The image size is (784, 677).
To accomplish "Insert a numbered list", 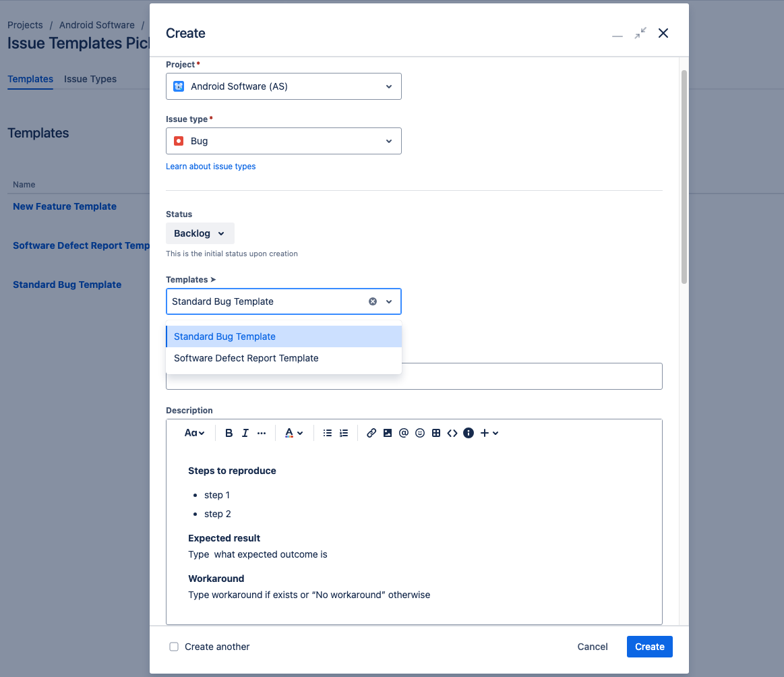I will 344,433.
